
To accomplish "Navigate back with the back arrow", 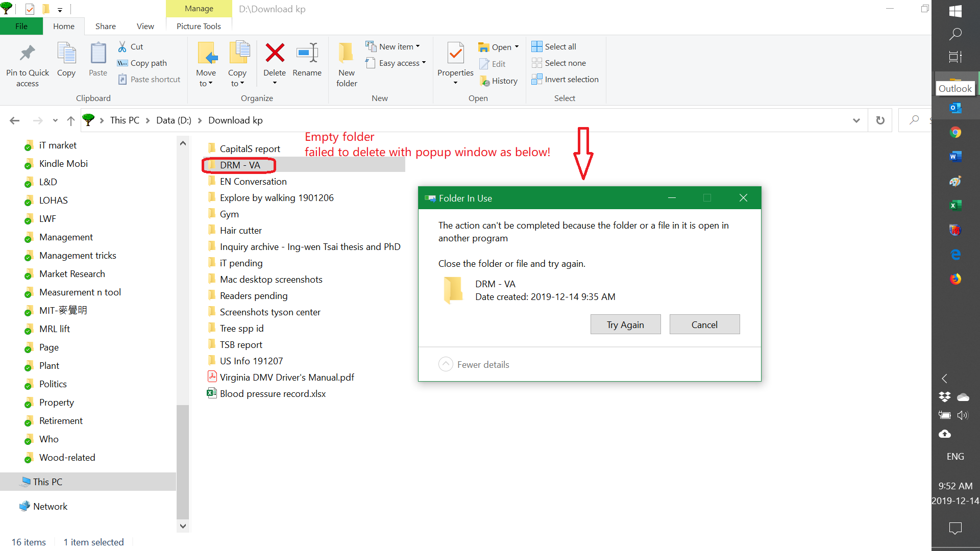I will click(15, 120).
